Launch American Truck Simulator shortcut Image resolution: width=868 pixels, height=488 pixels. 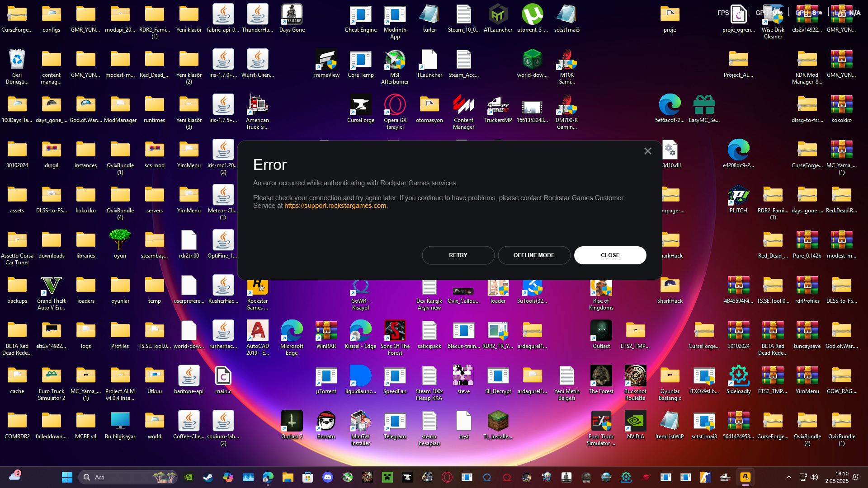coord(258,112)
